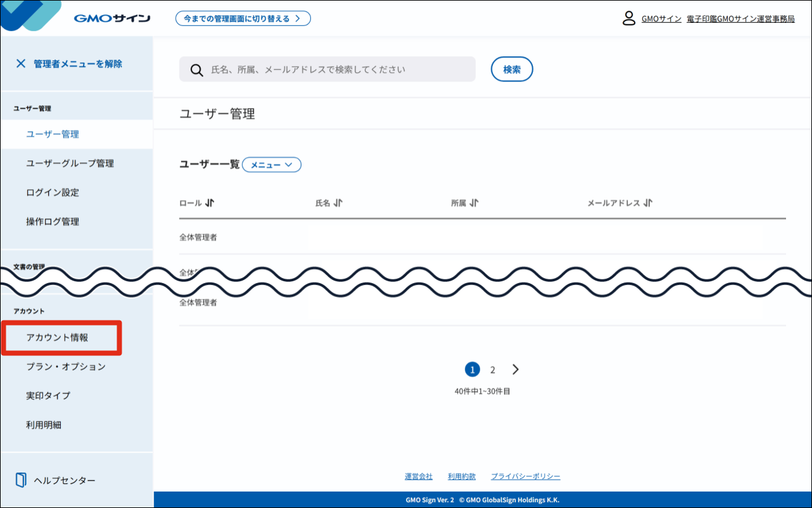The width and height of the screenshot is (812, 508).
Task: Click the 検索 search button
Action: (512, 69)
